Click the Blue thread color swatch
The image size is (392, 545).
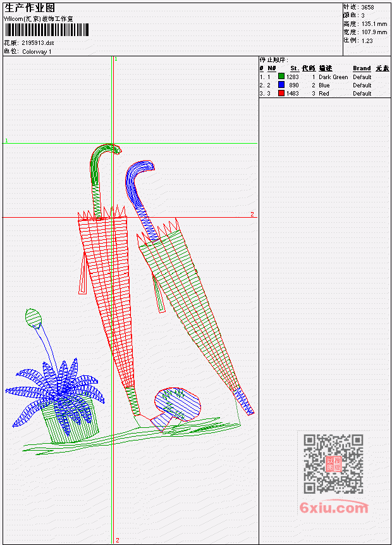[x=281, y=85]
